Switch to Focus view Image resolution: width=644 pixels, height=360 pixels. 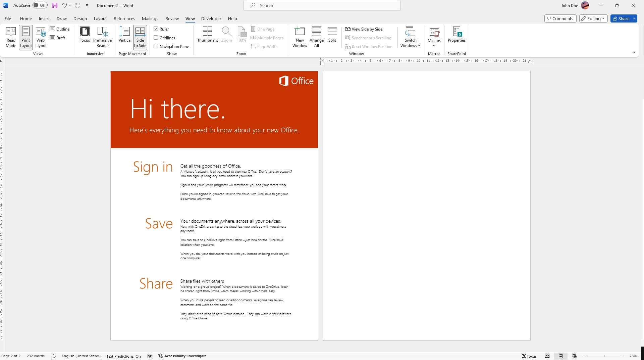point(85,35)
